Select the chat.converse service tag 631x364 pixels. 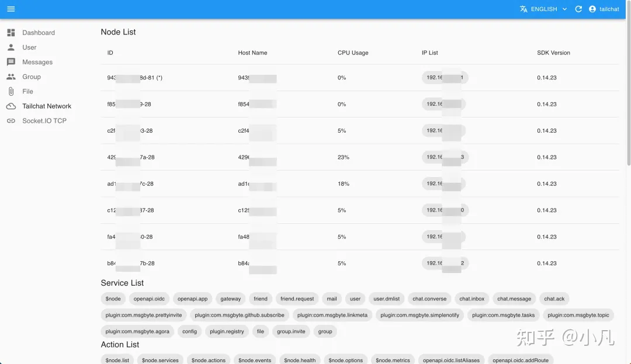tap(429, 299)
